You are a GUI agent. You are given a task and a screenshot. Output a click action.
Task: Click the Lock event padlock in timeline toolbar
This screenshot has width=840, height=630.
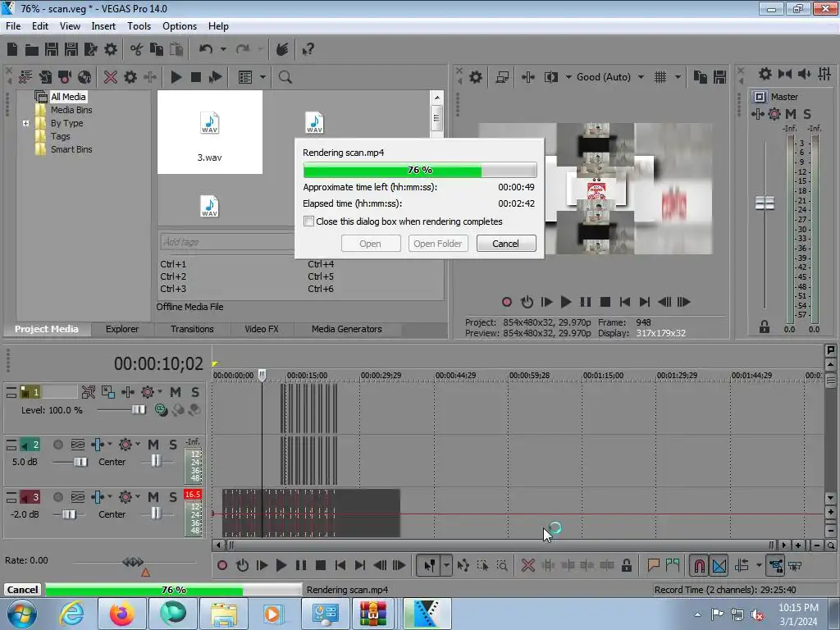coord(626,565)
